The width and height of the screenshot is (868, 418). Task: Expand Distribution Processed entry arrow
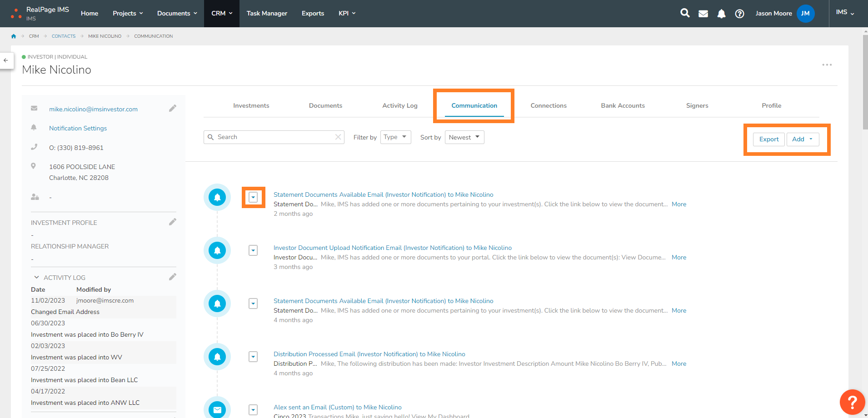[x=253, y=357]
